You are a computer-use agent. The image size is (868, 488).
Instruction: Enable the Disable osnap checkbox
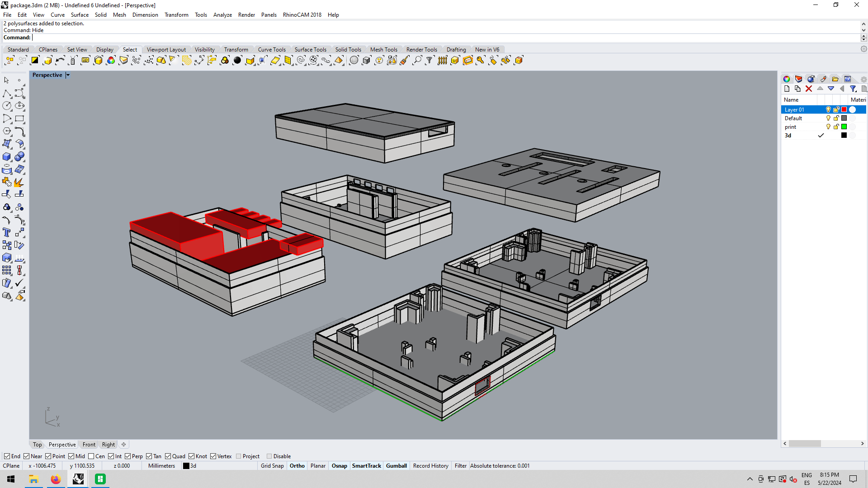click(269, 456)
